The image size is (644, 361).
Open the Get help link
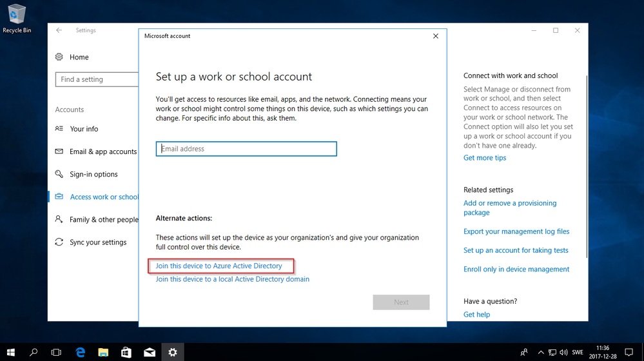click(476, 314)
